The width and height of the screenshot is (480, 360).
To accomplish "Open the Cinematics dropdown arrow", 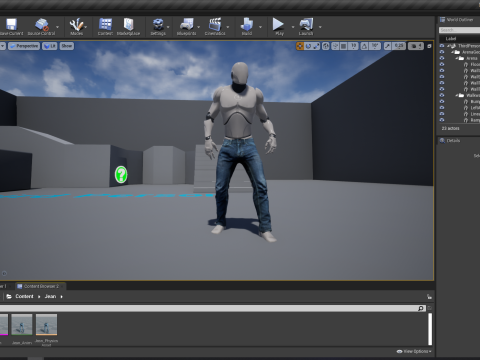I will click(228, 27).
